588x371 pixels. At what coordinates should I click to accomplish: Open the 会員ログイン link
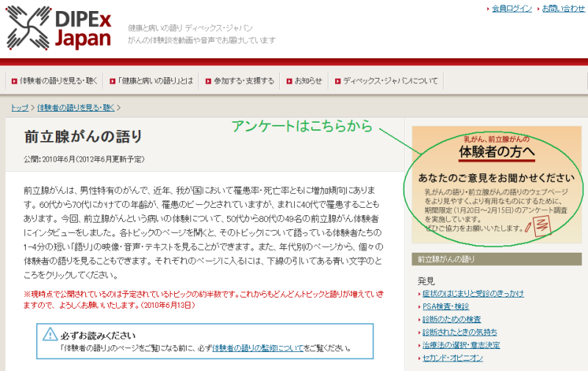(512, 8)
